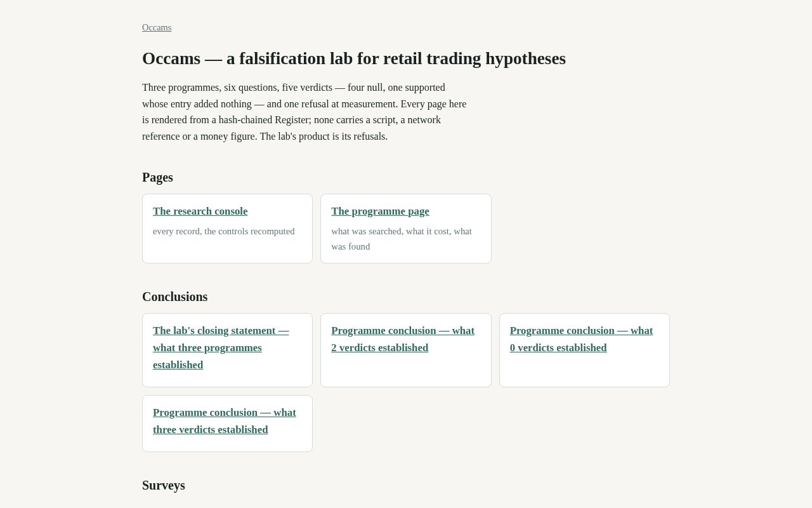Click 'every record, the controls recomputed' text
Screen dimensions: 812x508
(x=224, y=231)
